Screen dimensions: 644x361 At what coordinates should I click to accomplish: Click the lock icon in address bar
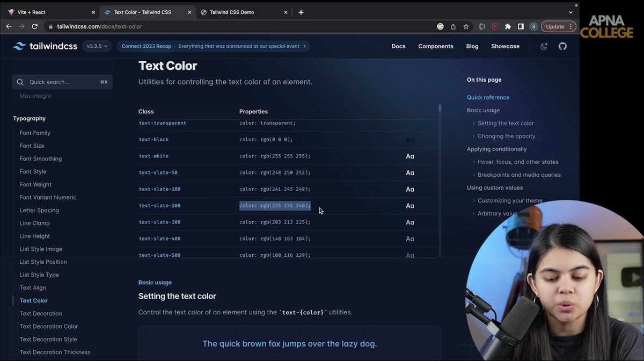point(50,26)
